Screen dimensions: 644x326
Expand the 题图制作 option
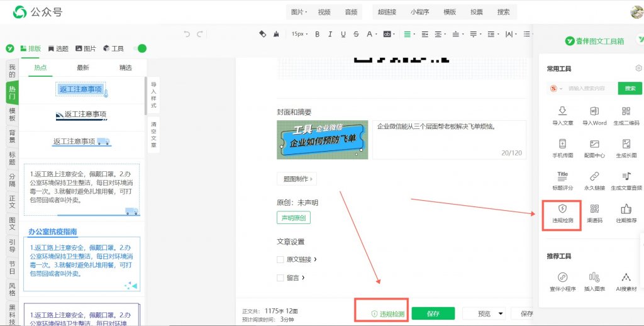pyautogui.click(x=297, y=179)
